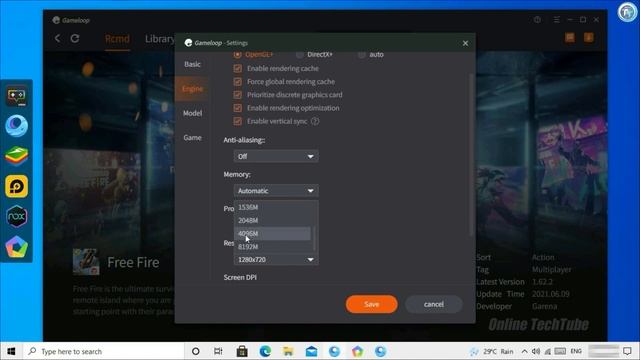Open the blue Gameloop dock icon
Viewport: 640px width, 360px height.
pos(17,126)
